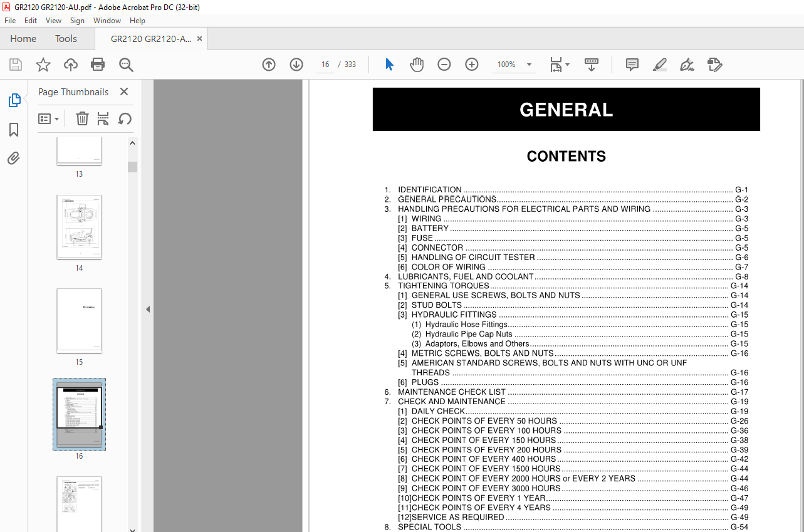Click the Hydraulic Hose Fittings entry
The height and width of the screenshot is (532, 804).
[x=580, y=325]
